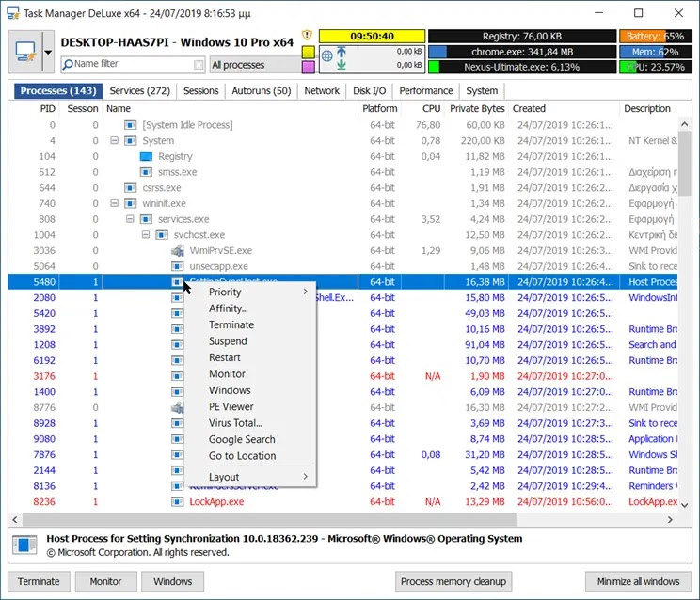Click the Registry: 76,00 KB bar
Viewport: 700px width, 600px height.
[521, 36]
